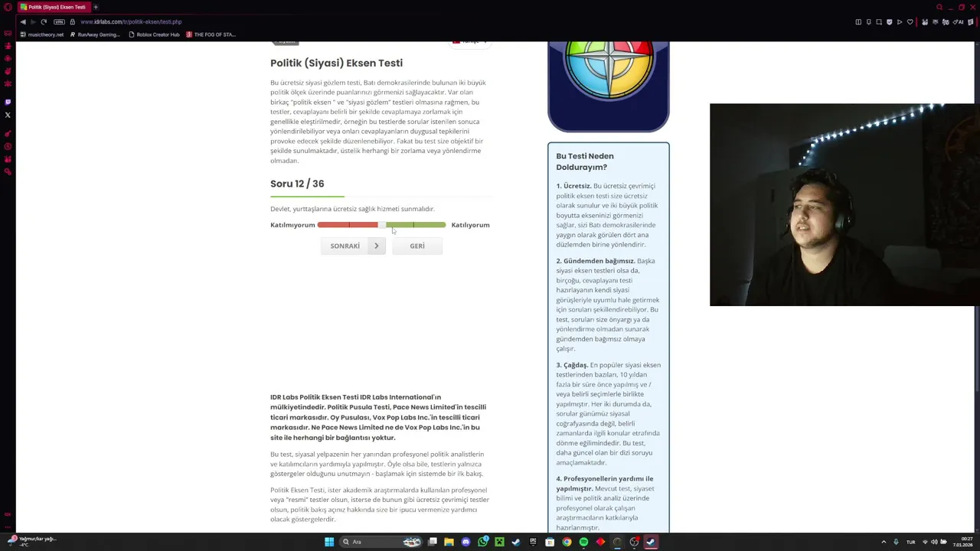Open a new tab with plus button
Screen dimensions: 980x551
(96, 7)
